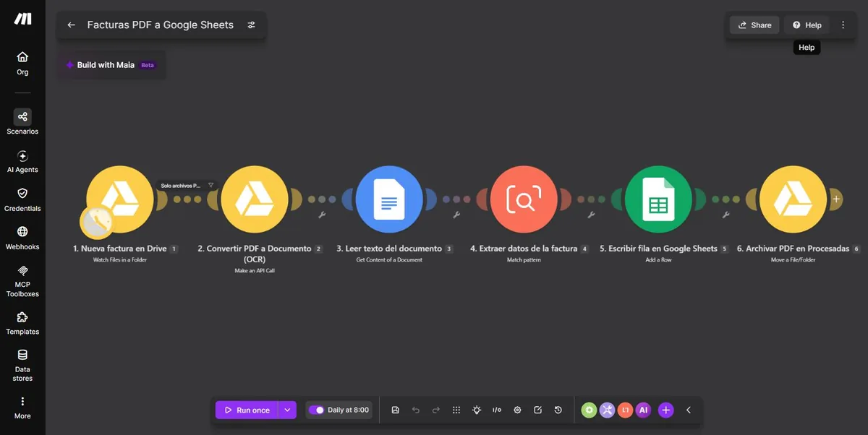Open the Solo archivos PDF filter label
Viewport: 868px width, 435px height.
[187, 185]
